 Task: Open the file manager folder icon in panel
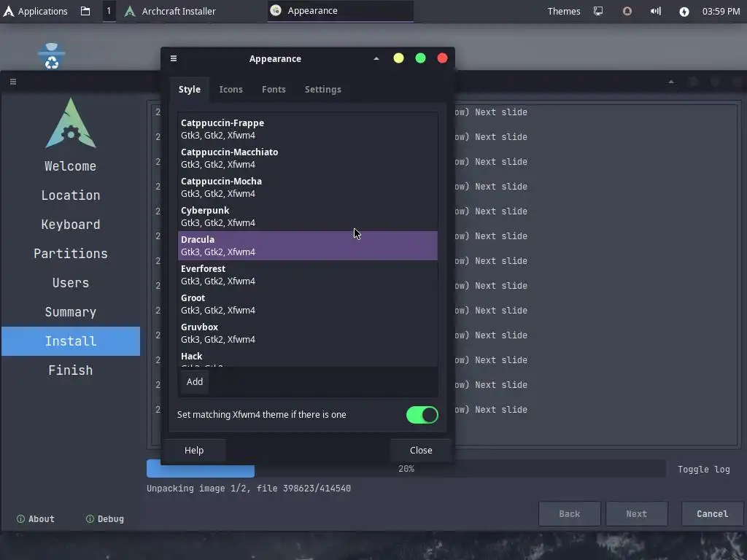click(85, 11)
